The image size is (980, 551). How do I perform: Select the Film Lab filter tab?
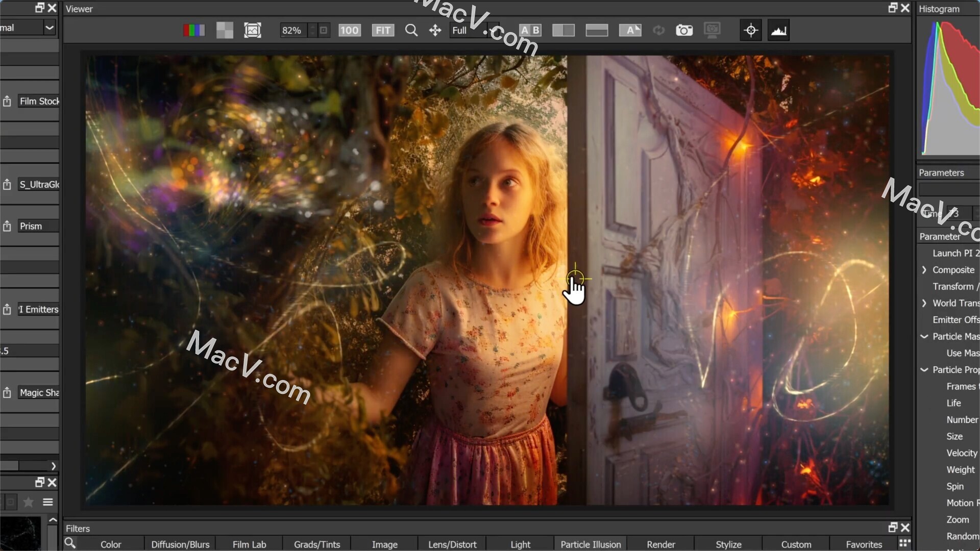(x=249, y=543)
